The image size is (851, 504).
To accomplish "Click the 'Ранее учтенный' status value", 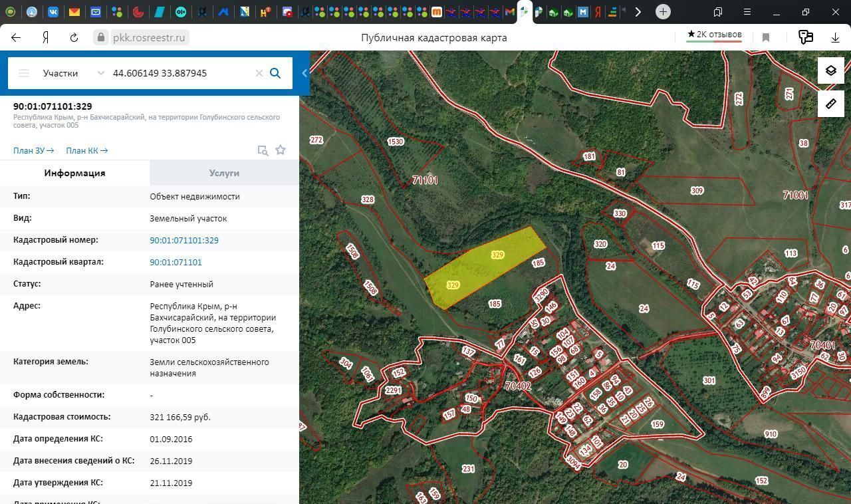I will pos(182,284).
